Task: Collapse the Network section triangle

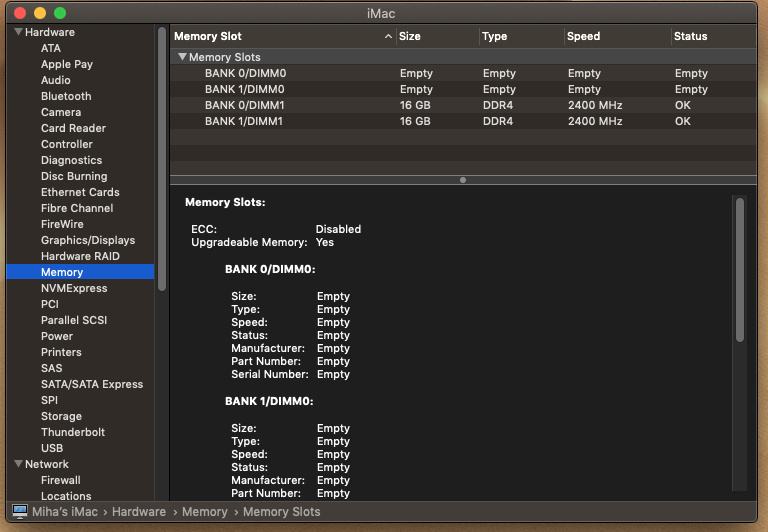Action: coord(18,463)
